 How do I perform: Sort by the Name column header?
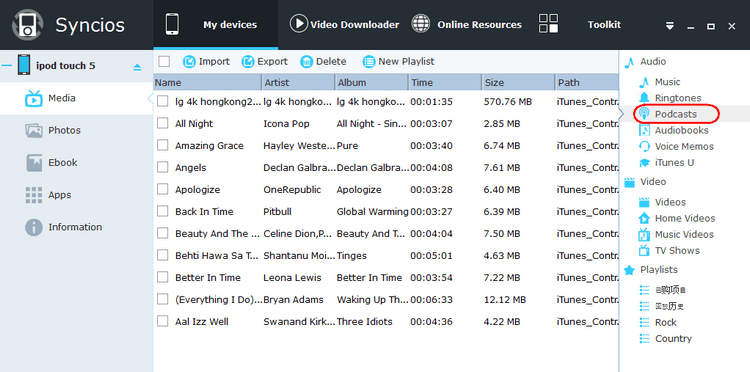click(208, 82)
